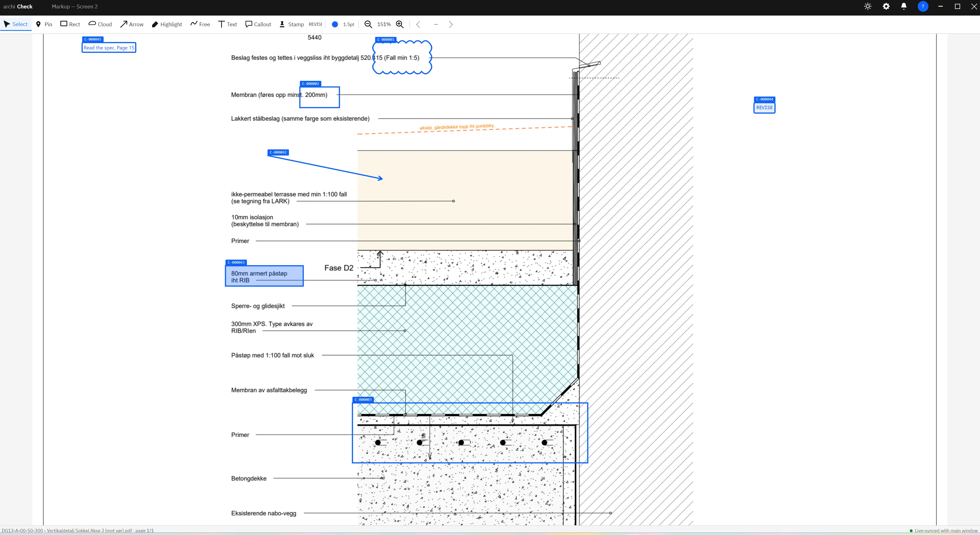Click the '10mm isolasjon' annotation

[265, 221]
